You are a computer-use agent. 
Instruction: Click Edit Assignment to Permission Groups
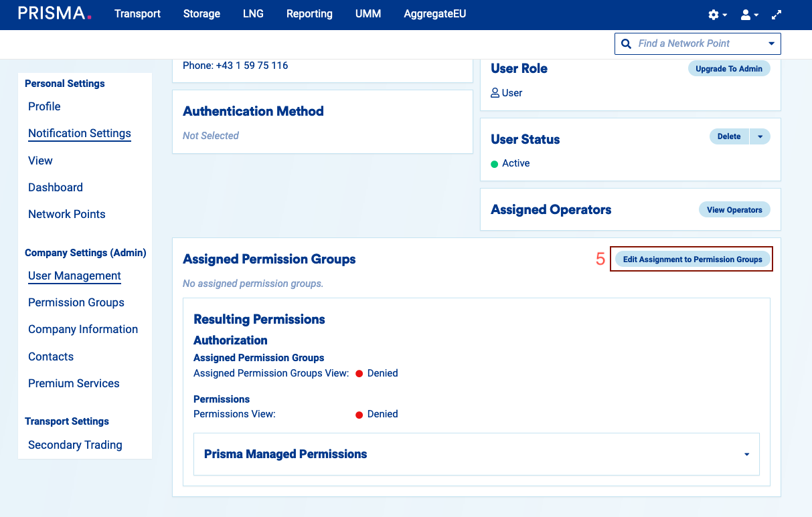click(692, 260)
